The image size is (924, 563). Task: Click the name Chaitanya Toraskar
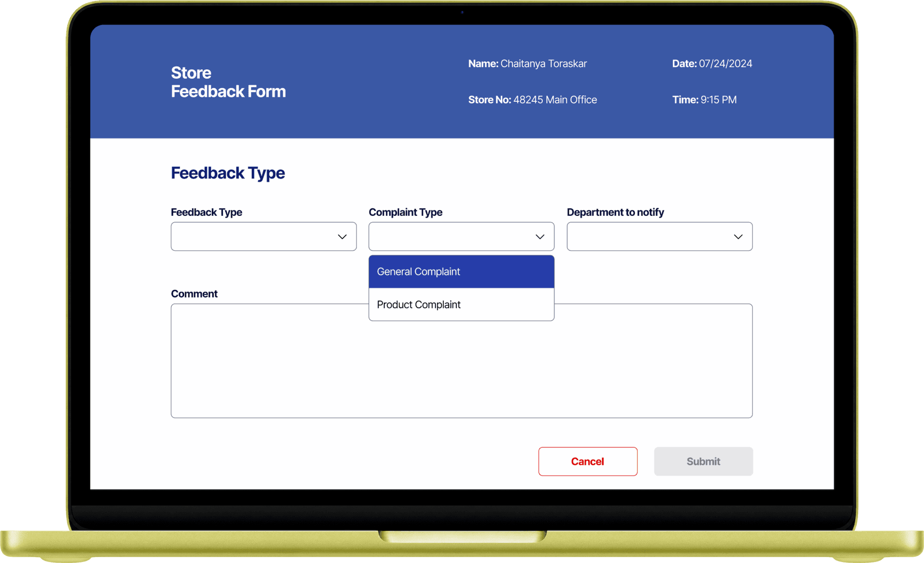tap(543, 63)
